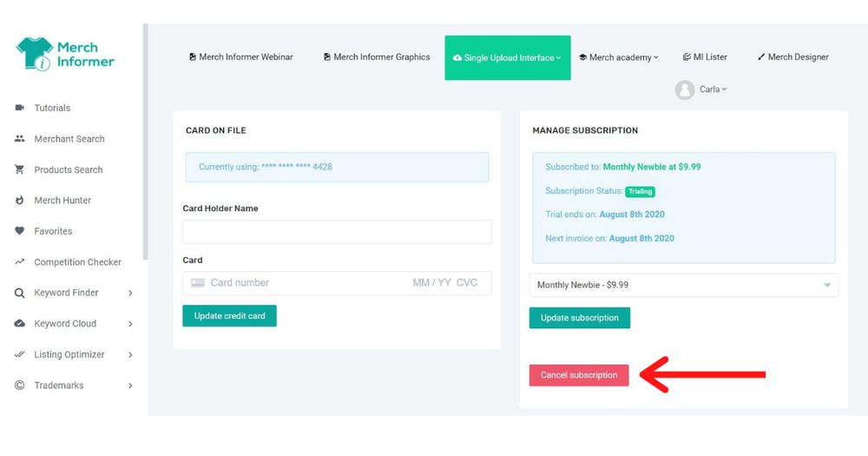Click the Carla user avatar icon
This screenshot has height=456, width=868.
[685, 89]
